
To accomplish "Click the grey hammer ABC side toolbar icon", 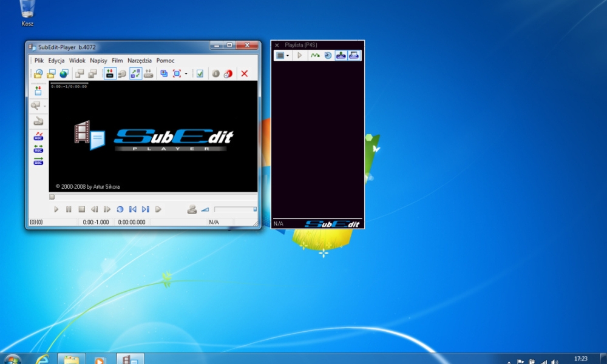I will 38,121.
